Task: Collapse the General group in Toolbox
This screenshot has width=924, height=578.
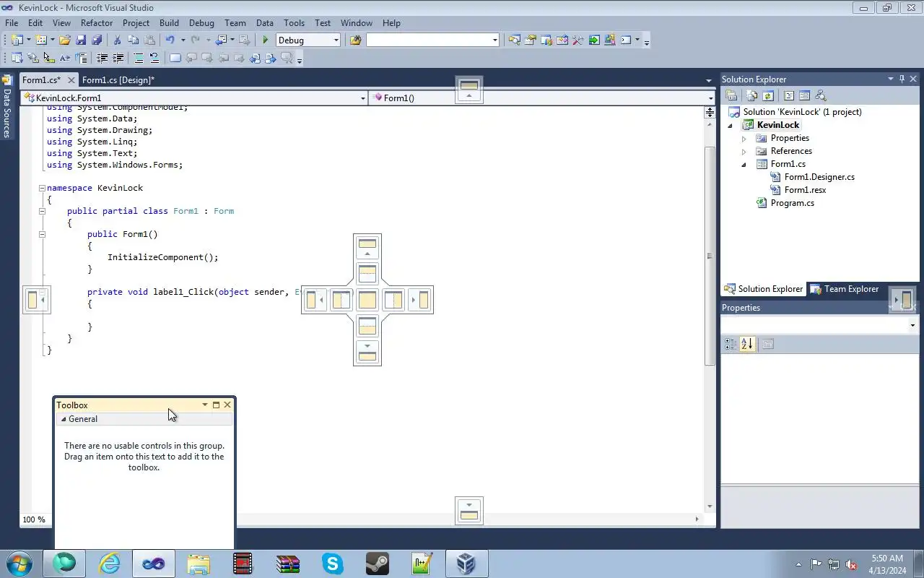Action: point(64,419)
